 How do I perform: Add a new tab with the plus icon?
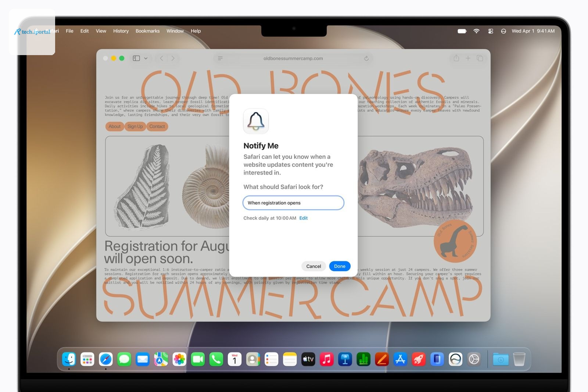[468, 58]
